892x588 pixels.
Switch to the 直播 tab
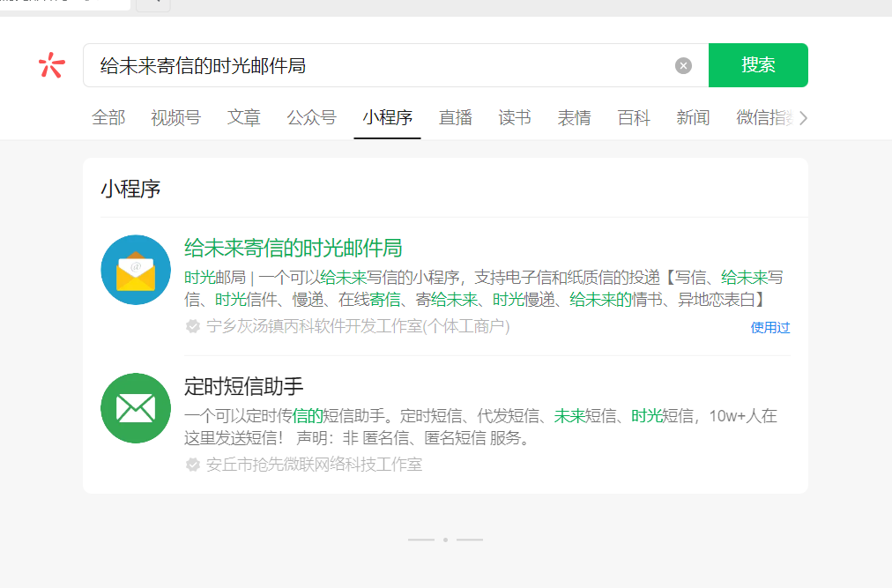(x=455, y=118)
